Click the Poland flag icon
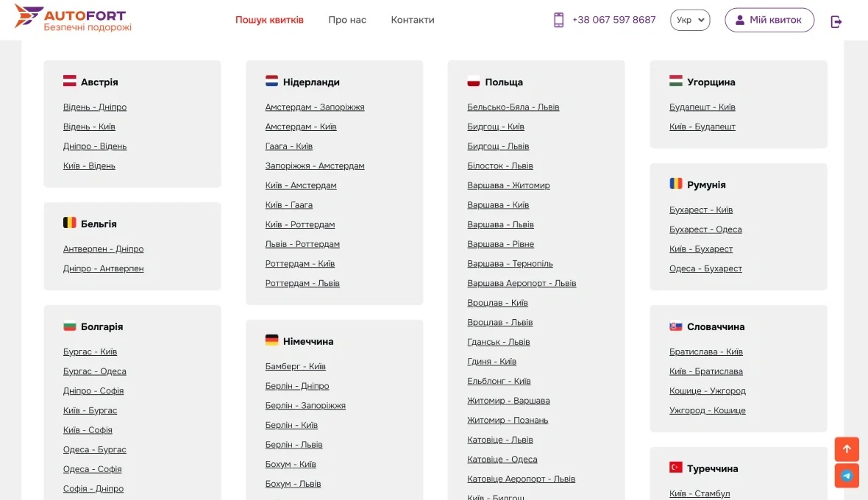The height and width of the screenshot is (500, 868). (x=474, y=82)
